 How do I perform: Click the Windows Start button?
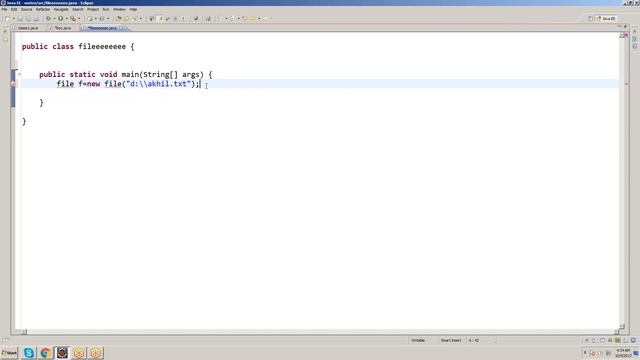tap(9, 353)
